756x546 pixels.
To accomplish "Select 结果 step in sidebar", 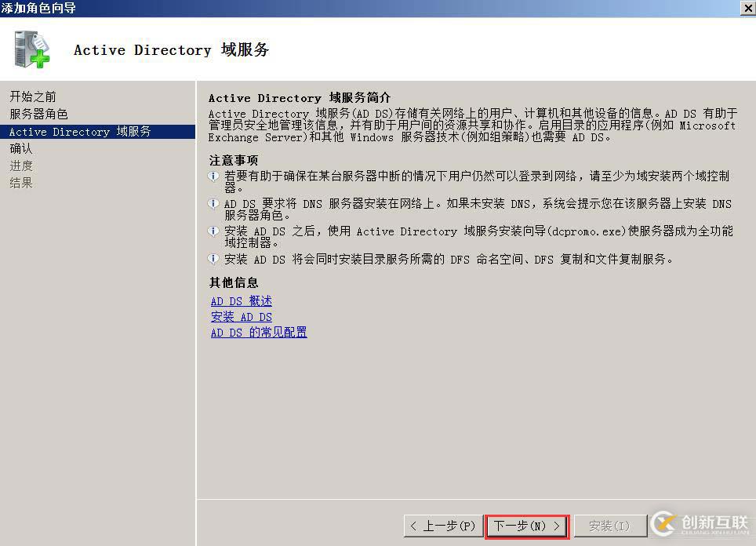I will (x=20, y=184).
